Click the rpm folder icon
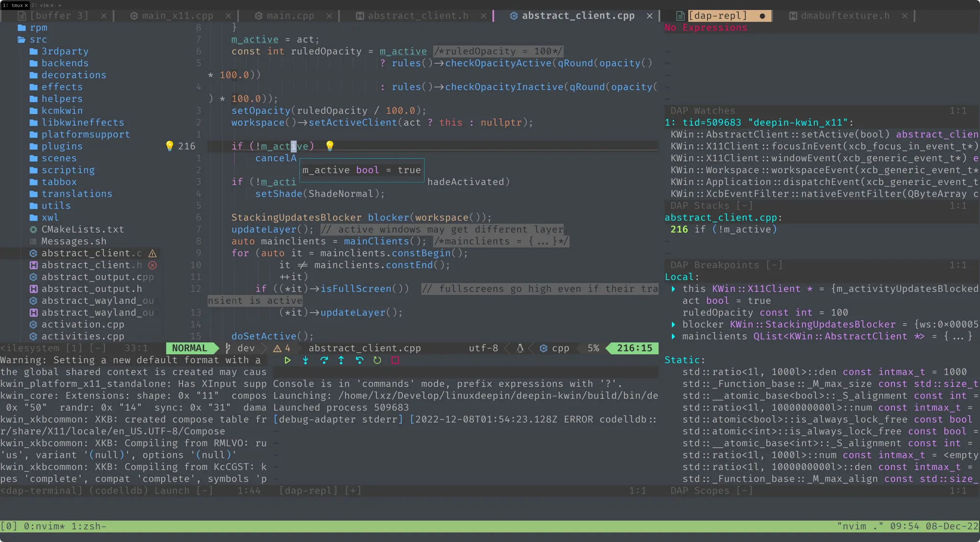 pyautogui.click(x=22, y=27)
